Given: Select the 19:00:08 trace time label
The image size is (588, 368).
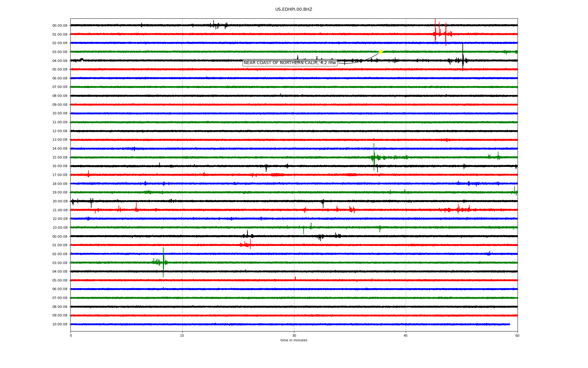Looking at the screenshot, I should click(60, 193).
